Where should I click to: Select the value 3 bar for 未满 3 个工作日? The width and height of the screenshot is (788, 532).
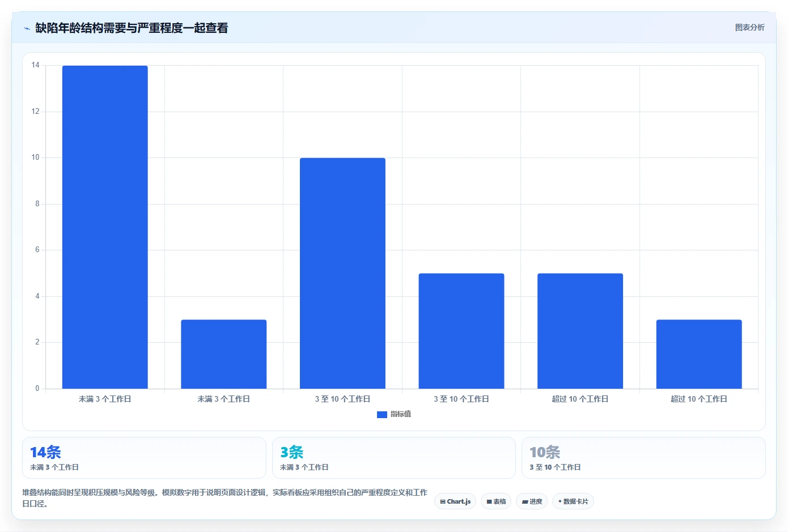(224, 354)
